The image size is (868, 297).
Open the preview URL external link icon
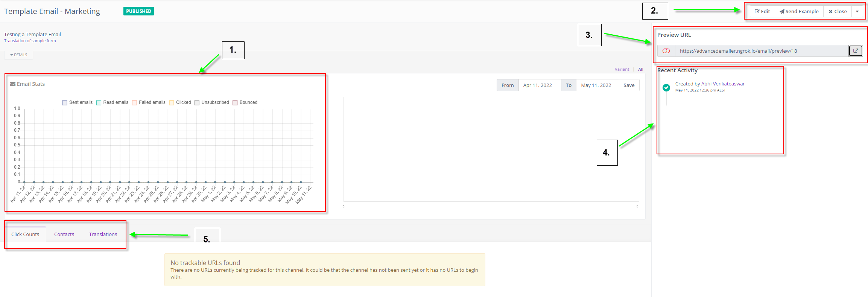coord(855,51)
